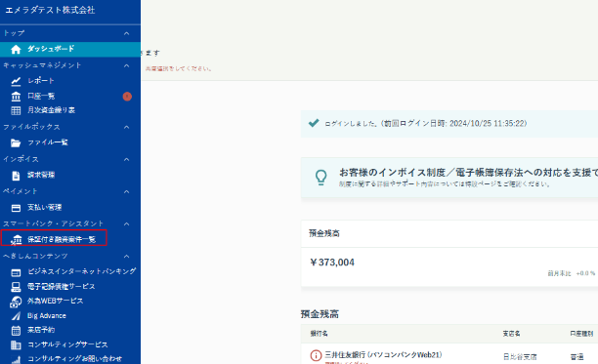Screen dimensions: 598x364
Task: Click the 来店予約 calendar icon
Action: [x=16, y=331]
